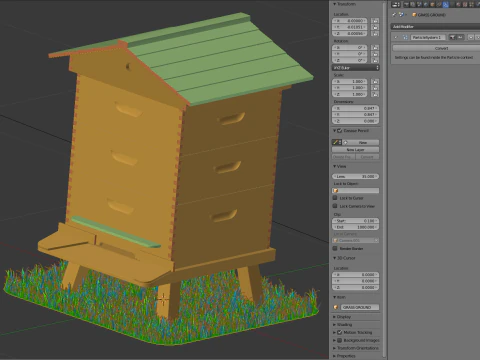The image size is (480, 360).
Task: Open the Material properties tab icon
Action: 458,5
